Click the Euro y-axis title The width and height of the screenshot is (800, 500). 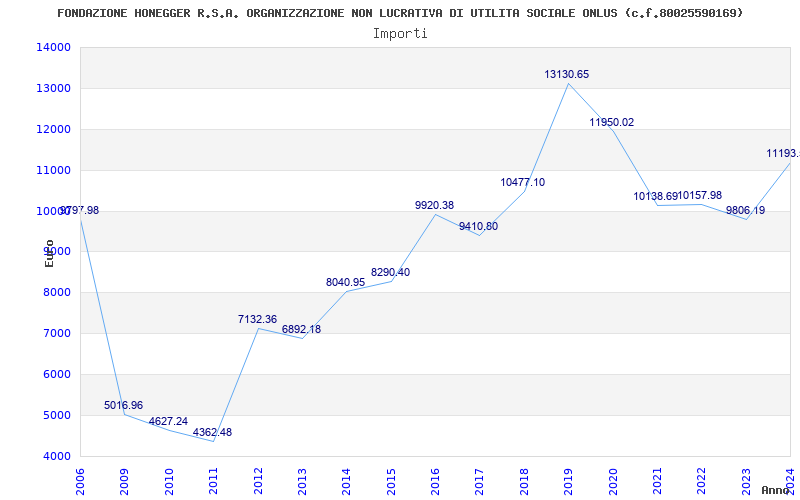[49, 253]
